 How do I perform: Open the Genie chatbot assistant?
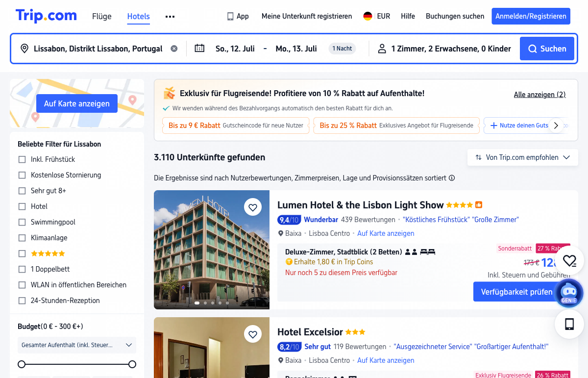(569, 293)
